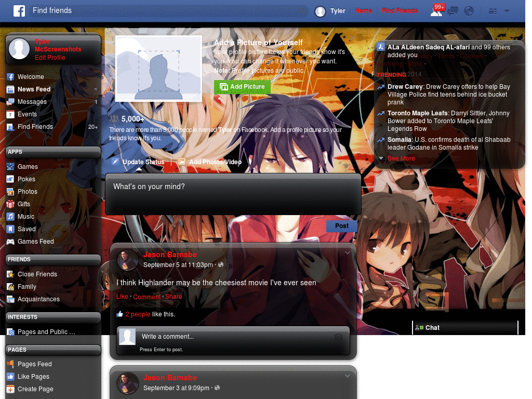Click camera icon in comment box
532x399 pixels.
[338, 337]
